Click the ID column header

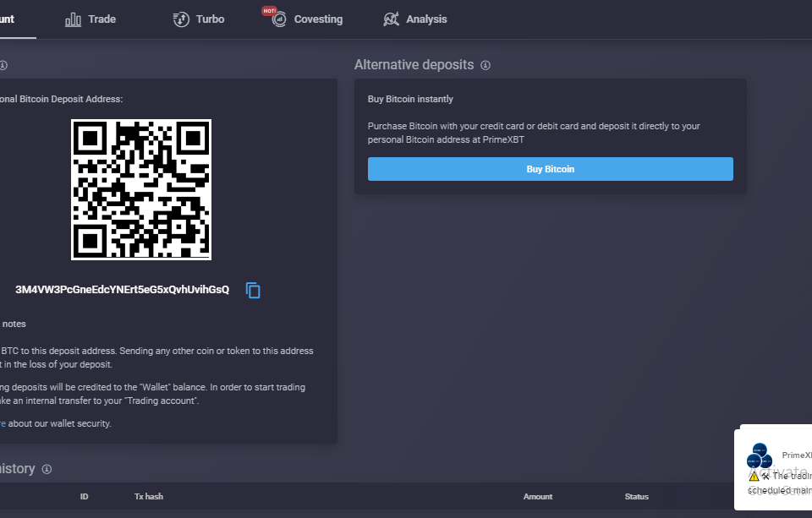coord(84,497)
